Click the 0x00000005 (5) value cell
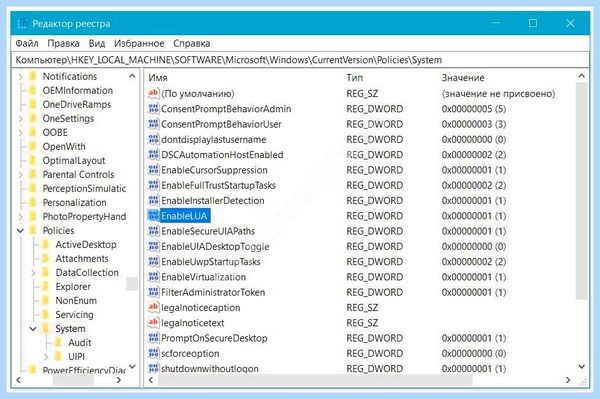This screenshot has width=600, height=399. coord(474,109)
